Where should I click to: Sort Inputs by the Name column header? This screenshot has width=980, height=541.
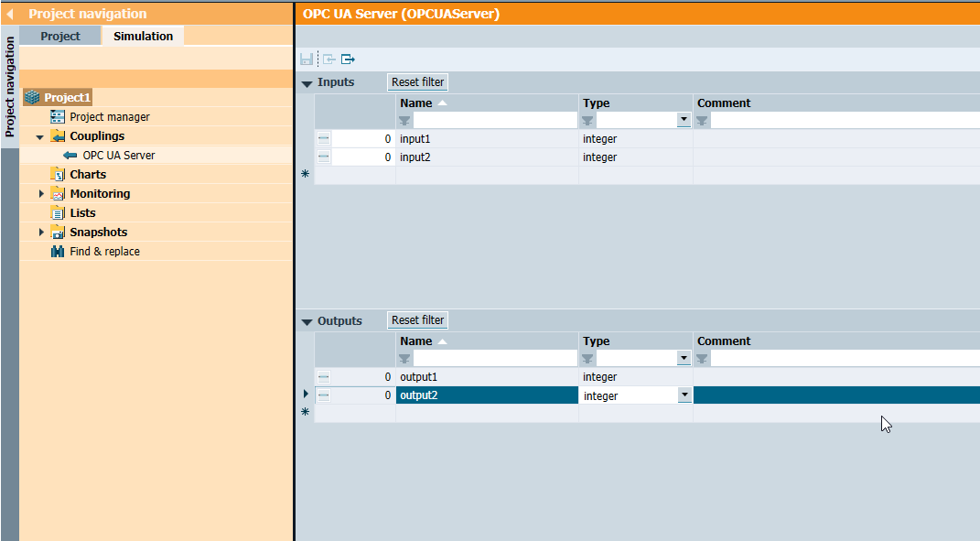click(487, 103)
